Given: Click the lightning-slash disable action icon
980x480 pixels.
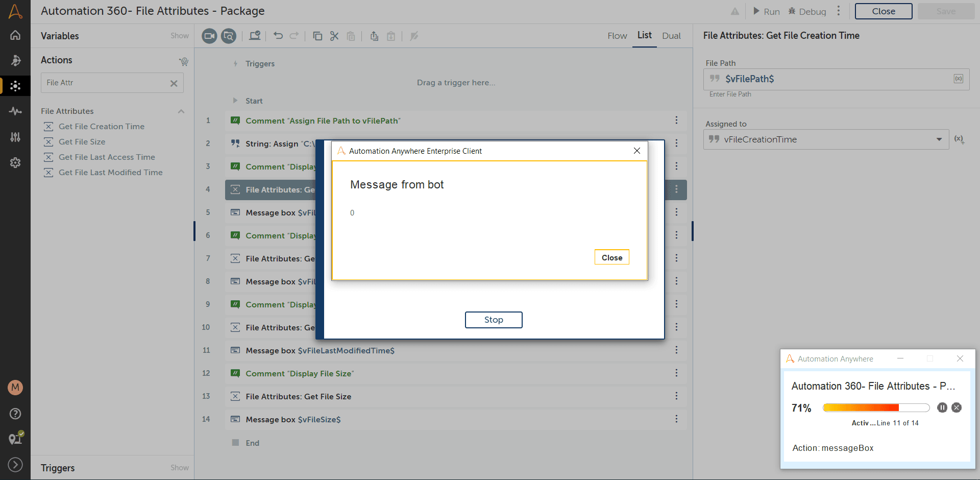Looking at the screenshot, I should pyautogui.click(x=414, y=36).
